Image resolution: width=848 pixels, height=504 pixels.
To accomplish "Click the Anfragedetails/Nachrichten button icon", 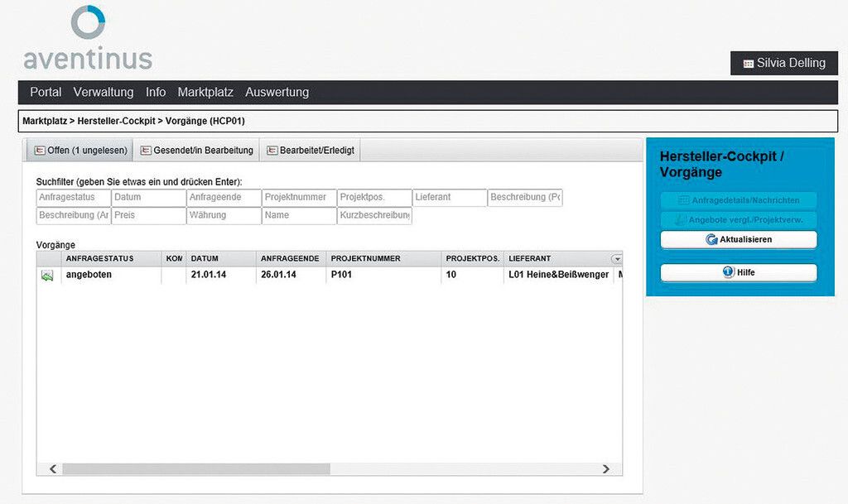I will point(683,200).
